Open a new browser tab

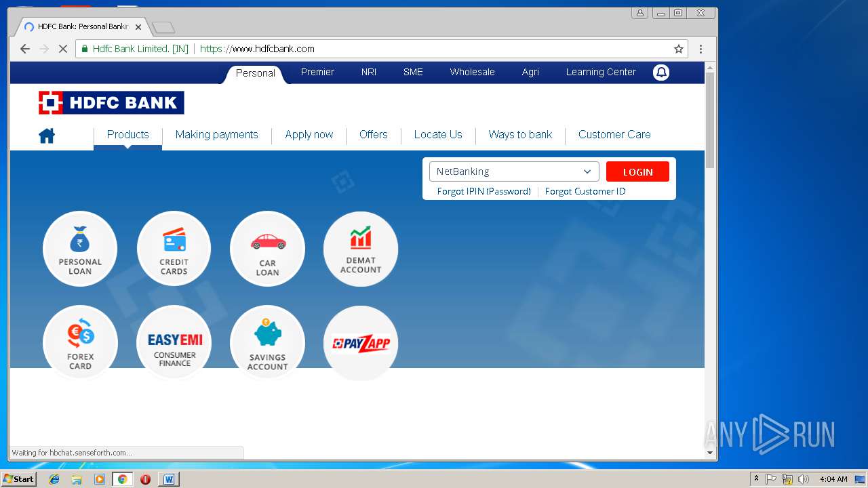163,27
